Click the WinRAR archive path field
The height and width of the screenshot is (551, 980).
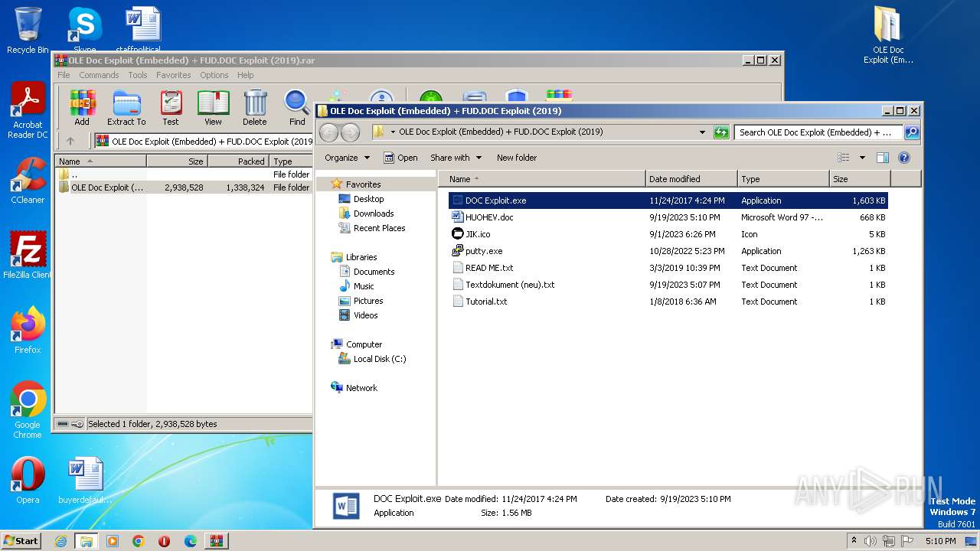204,141
